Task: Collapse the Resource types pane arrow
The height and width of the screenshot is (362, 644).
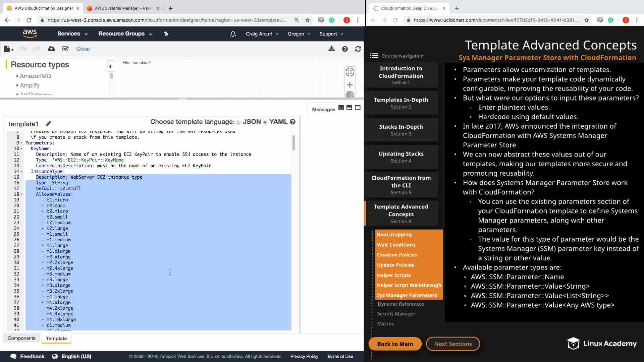Action: pos(110,66)
